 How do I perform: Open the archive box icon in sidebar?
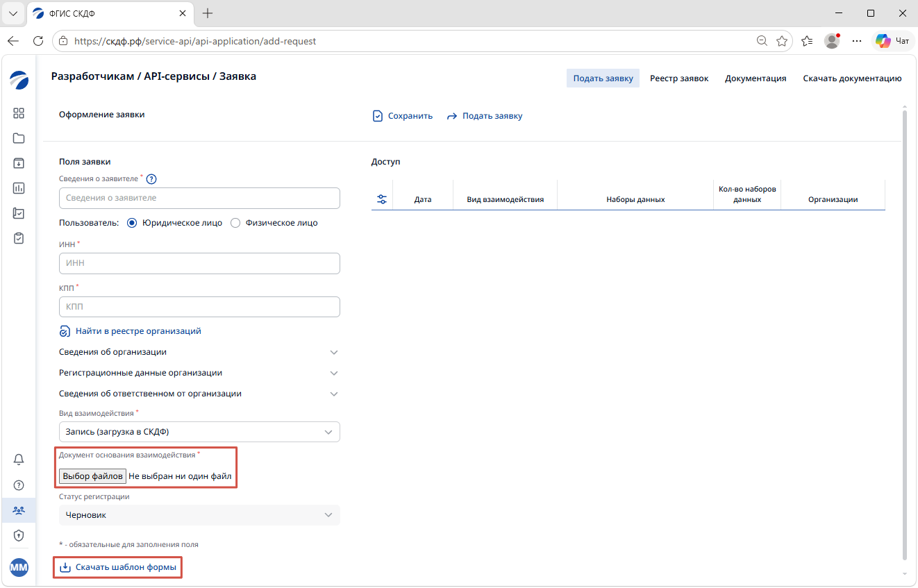tap(19, 163)
